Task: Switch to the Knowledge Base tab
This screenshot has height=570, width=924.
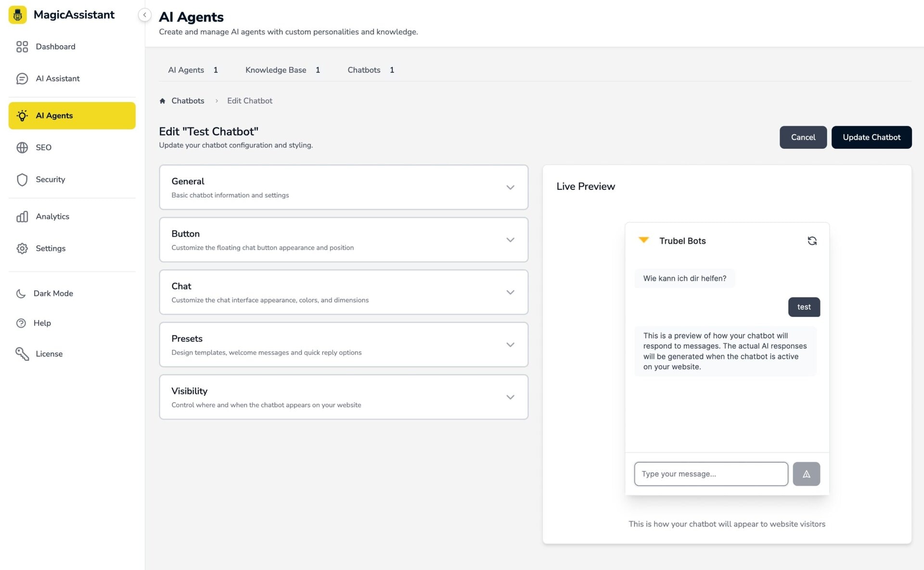Action: pos(276,70)
